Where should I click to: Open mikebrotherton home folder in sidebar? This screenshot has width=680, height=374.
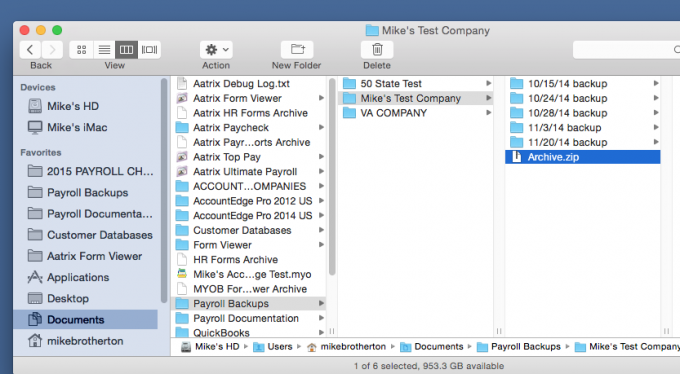pyautogui.click(x=75, y=341)
